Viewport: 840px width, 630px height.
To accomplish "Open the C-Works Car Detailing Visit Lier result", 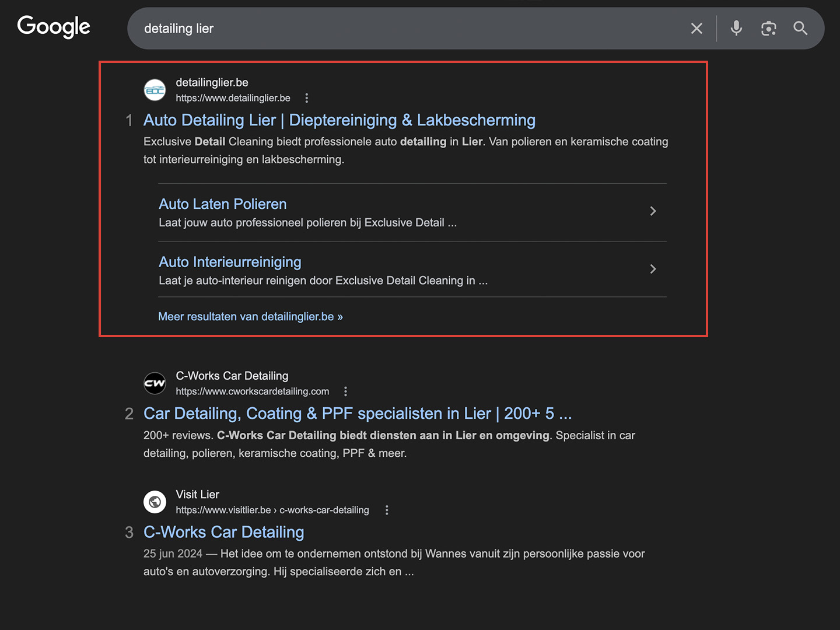I will pos(223,532).
